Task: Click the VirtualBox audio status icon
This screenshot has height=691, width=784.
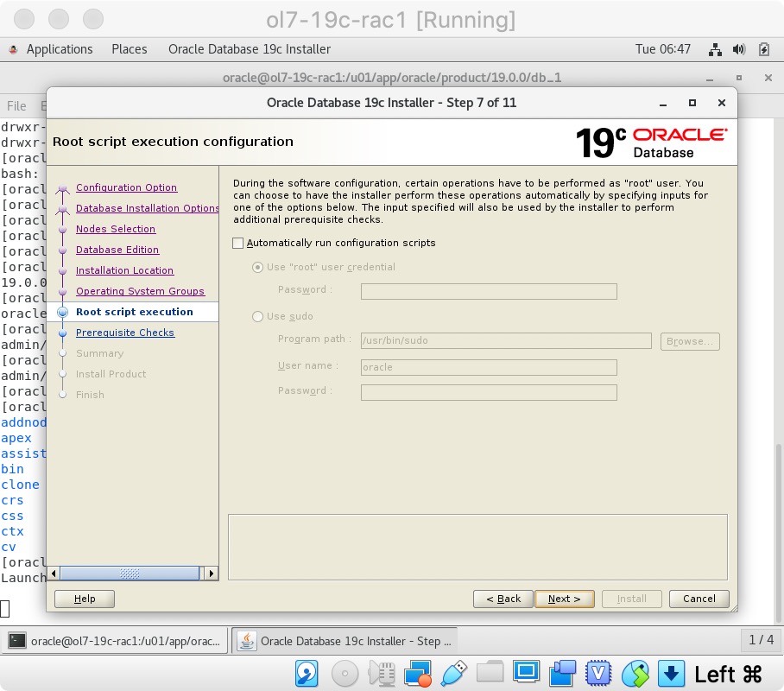Action: tap(382, 674)
